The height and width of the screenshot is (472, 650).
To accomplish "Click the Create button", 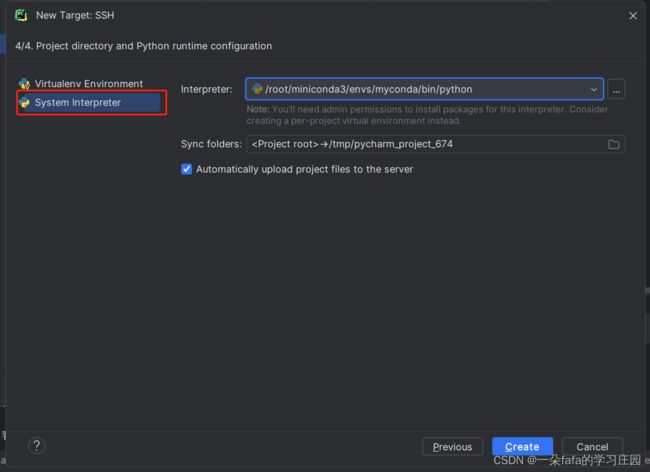I will pyautogui.click(x=521, y=446).
